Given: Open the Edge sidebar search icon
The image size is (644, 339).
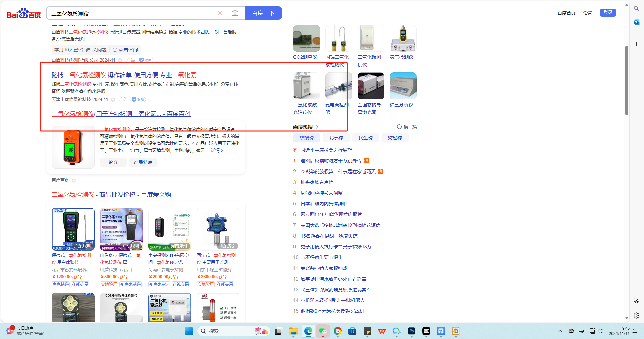Looking at the screenshot, I should click(636, 9).
